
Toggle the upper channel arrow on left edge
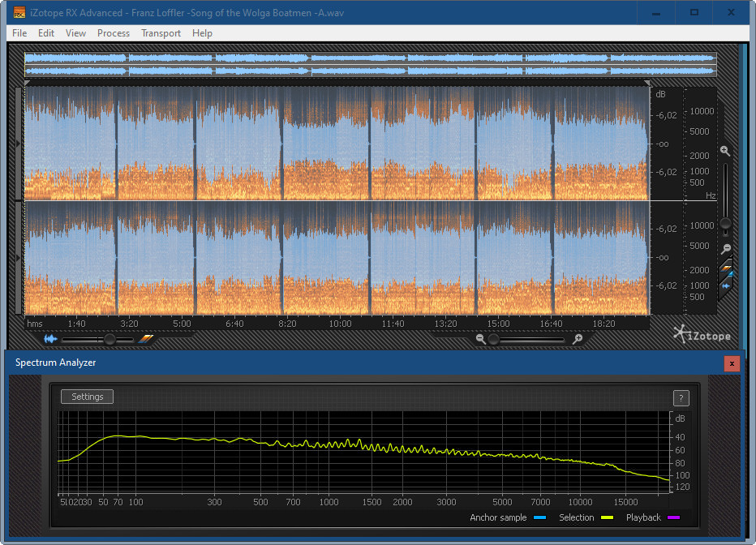click(x=19, y=144)
